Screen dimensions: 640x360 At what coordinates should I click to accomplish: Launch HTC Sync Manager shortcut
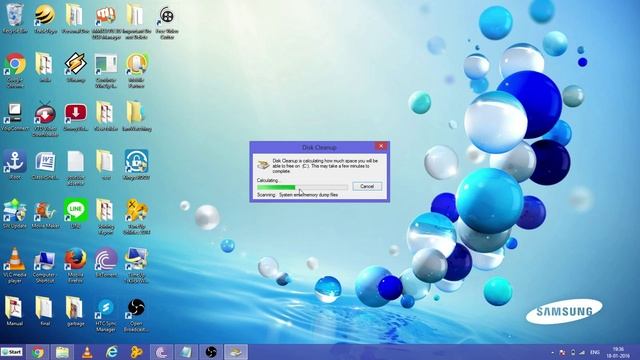click(106, 314)
